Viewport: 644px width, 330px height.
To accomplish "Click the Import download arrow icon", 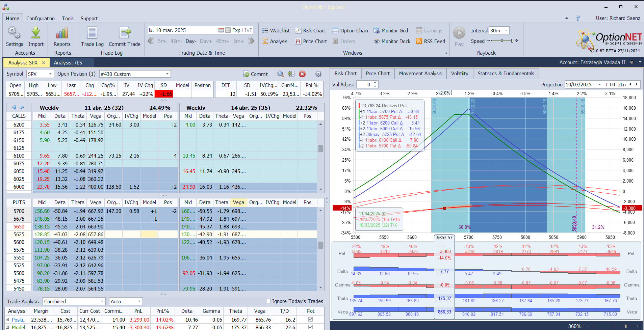I will click(36, 33).
